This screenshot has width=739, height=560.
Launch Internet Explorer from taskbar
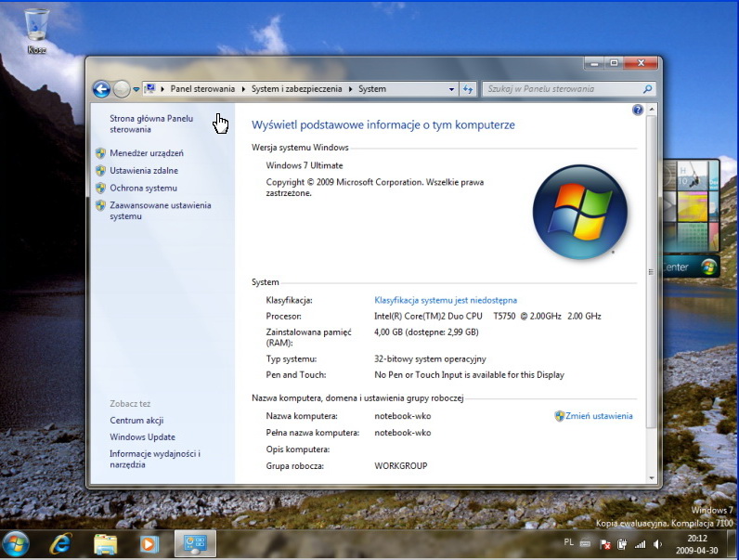(x=60, y=544)
